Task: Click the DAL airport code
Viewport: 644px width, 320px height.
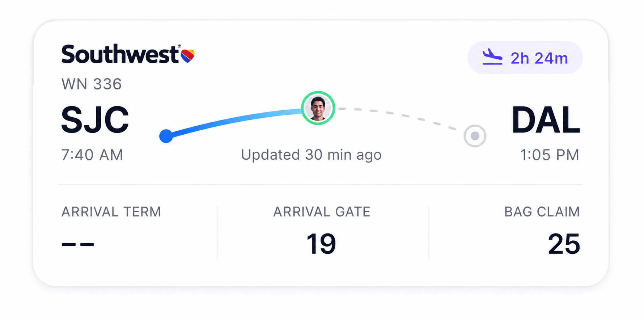Action: 546,120
